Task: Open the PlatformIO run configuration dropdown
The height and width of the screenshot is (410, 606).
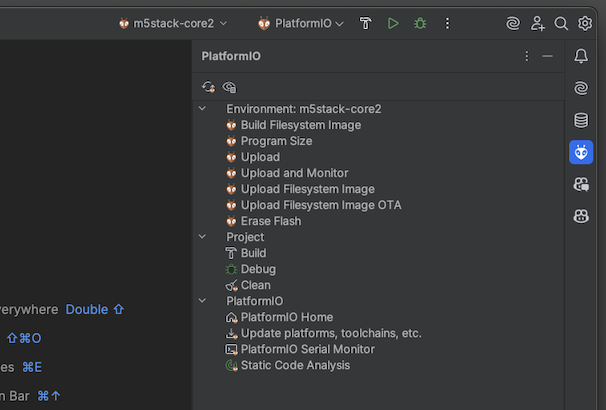Action: tap(301, 23)
